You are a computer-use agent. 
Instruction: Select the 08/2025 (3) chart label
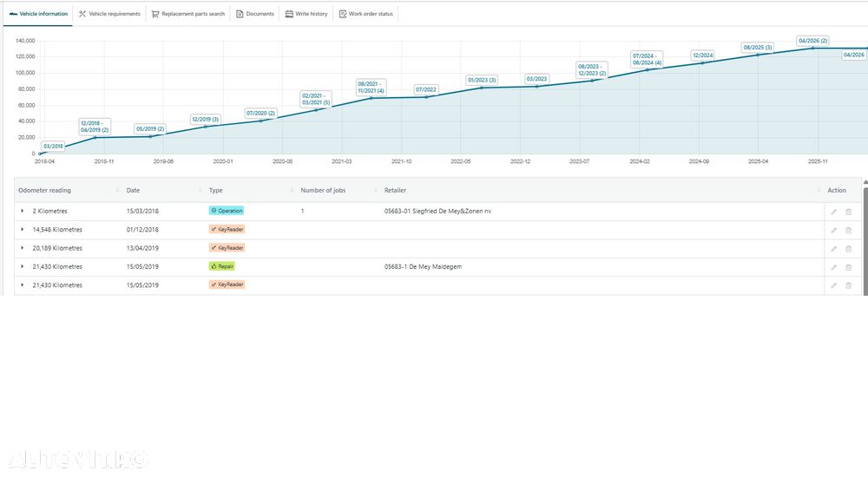tap(758, 48)
